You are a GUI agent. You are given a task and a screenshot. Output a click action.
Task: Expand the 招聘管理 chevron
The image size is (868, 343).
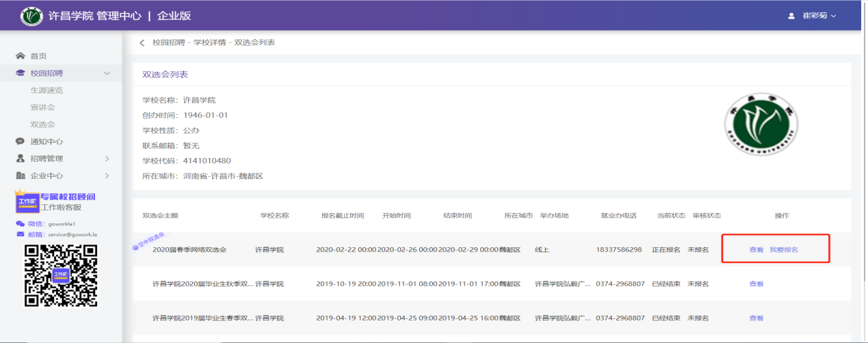(x=107, y=159)
